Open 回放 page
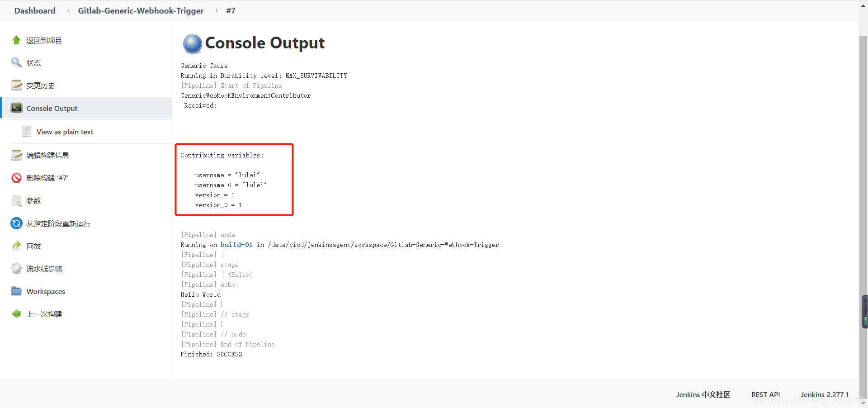The height and width of the screenshot is (408, 868). [33, 246]
